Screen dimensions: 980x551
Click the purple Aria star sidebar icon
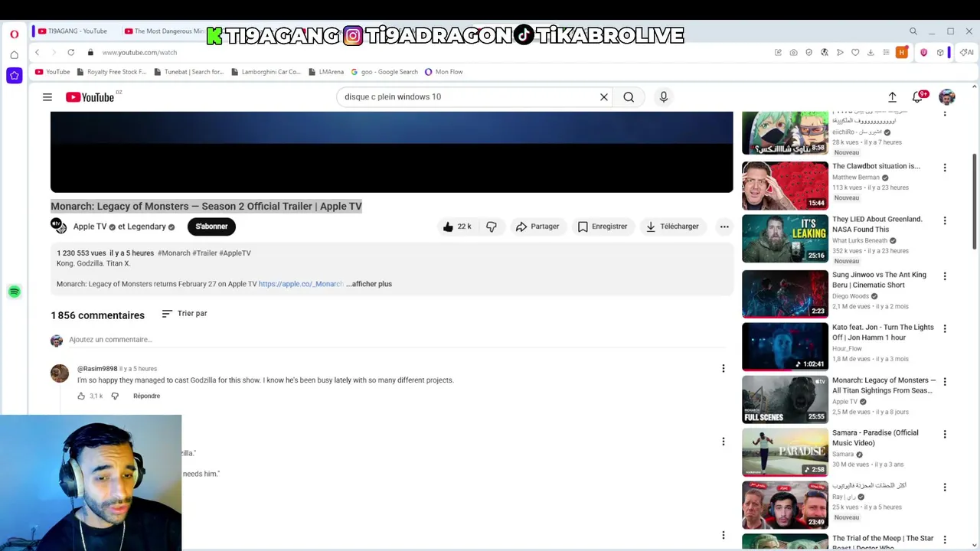(14, 75)
